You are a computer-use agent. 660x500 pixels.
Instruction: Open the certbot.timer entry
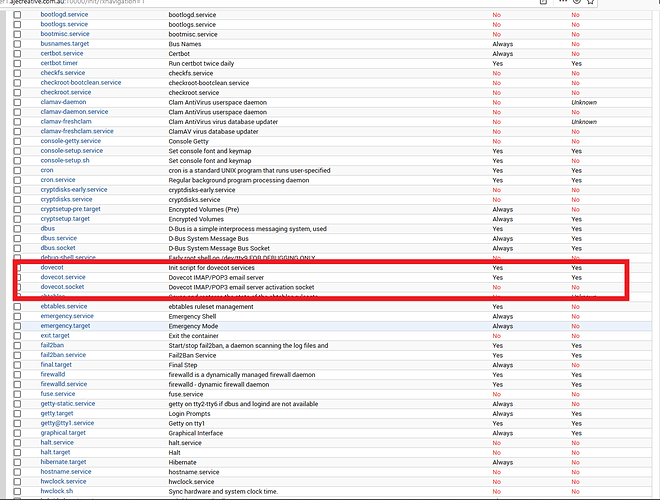coord(59,63)
